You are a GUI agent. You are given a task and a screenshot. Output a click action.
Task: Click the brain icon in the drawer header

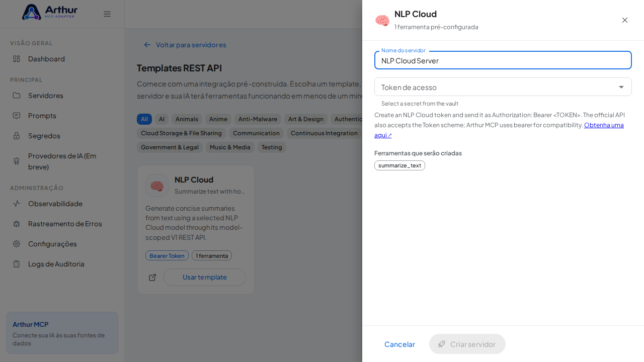point(382,20)
